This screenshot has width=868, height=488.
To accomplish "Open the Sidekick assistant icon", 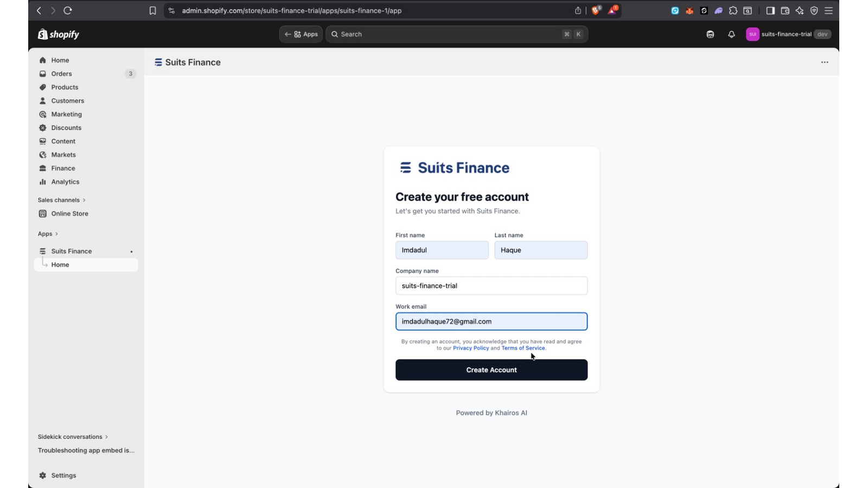I will (x=710, y=34).
